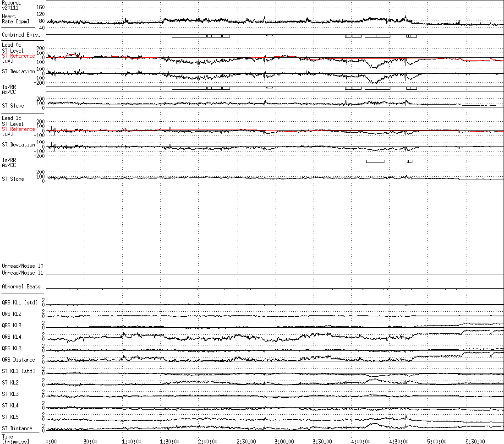Select the 'QRS KL1 [std]' trace label
The height and width of the screenshot is (444, 504).
point(20,303)
